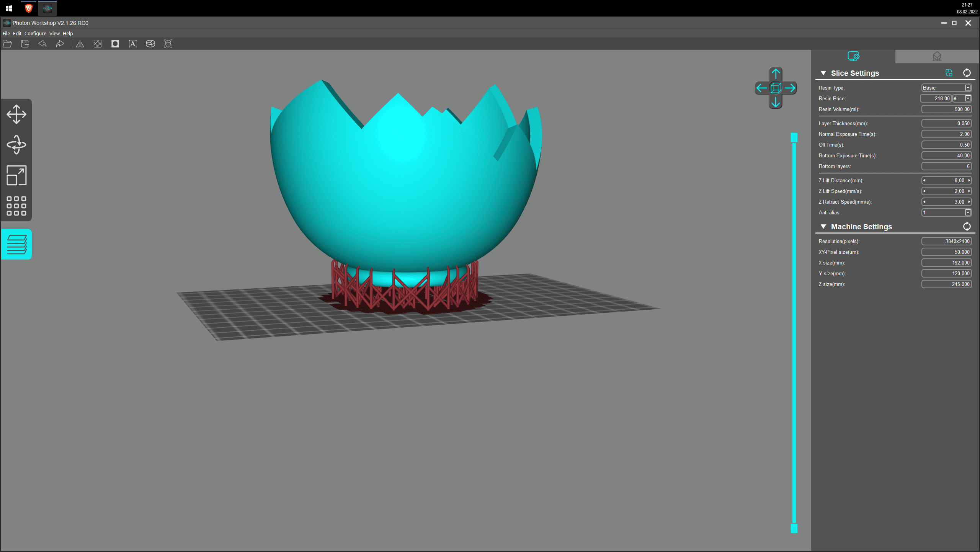Select the mirror tool in toolbar
The image size is (980, 552).
point(80,44)
